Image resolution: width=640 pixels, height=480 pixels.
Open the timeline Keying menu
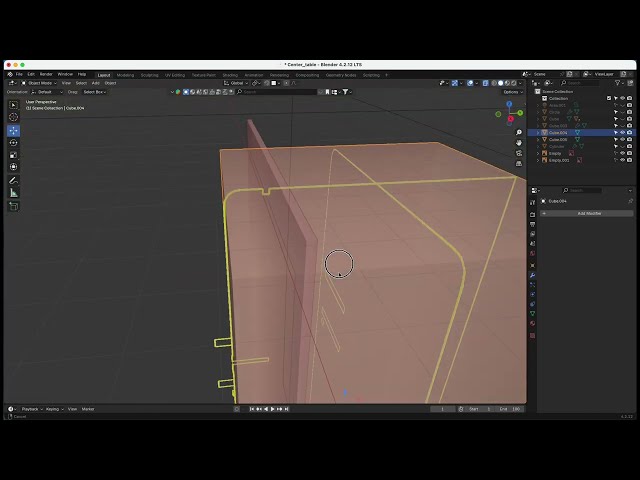(x=54, y=409)
